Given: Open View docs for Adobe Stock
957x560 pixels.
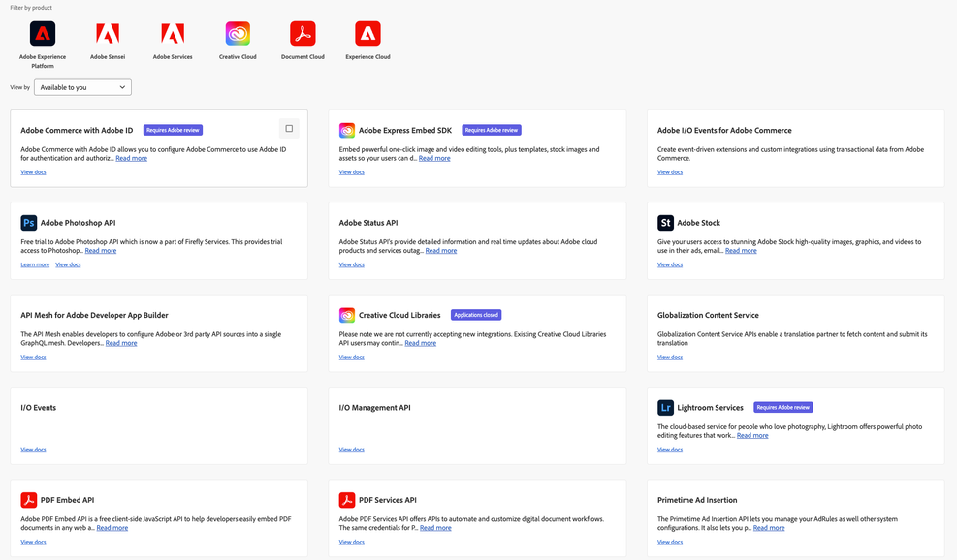Looking at the screenshot, I should click(x=670, y=264).
